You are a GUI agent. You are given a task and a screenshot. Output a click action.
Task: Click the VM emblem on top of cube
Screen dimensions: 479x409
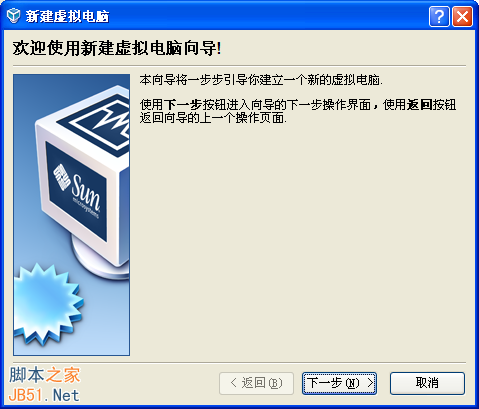point(102,122)
